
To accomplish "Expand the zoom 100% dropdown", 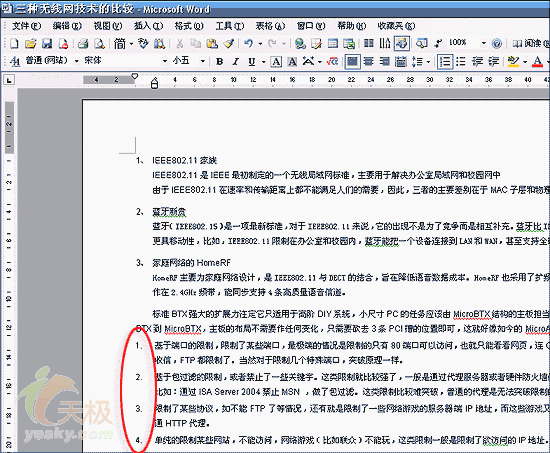I will point(484,44).
